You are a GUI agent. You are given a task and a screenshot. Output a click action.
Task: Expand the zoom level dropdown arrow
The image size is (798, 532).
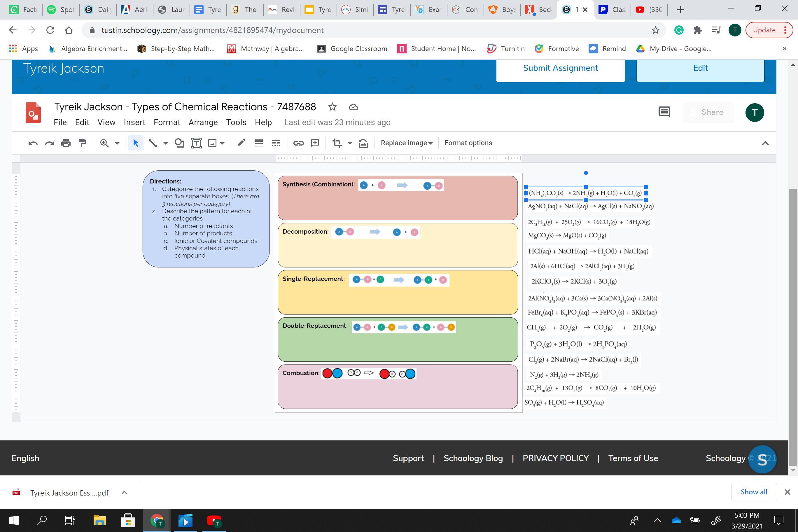pyautogui.click(x=117, y=143)
